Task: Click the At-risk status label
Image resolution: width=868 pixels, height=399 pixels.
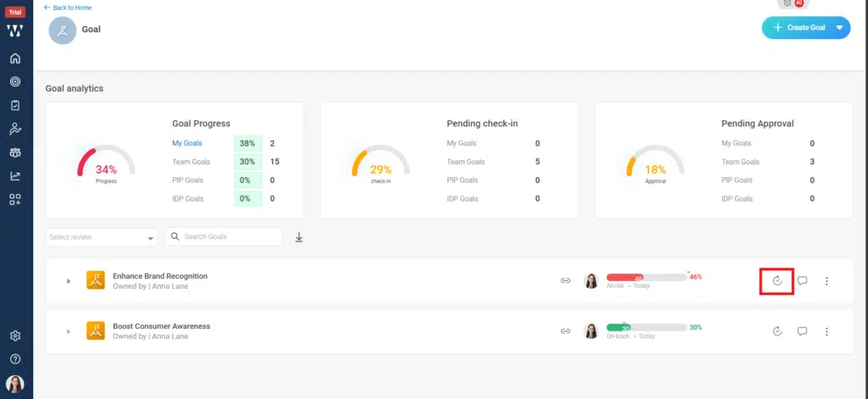Action: (615, 286)
